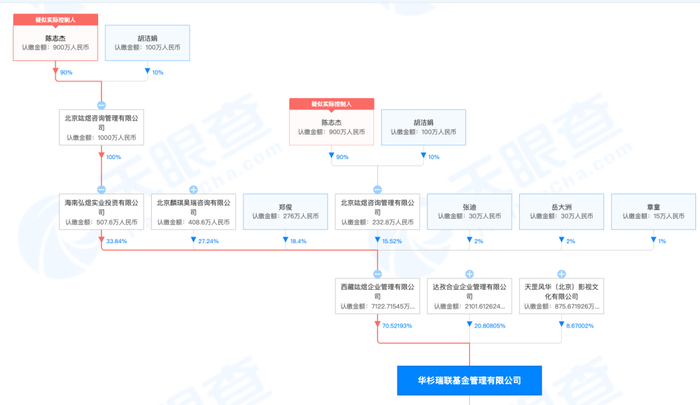Open the root company 华杉瑞联基金管理有限公司
The image size is (700, 405).
[x=469, y=380]
